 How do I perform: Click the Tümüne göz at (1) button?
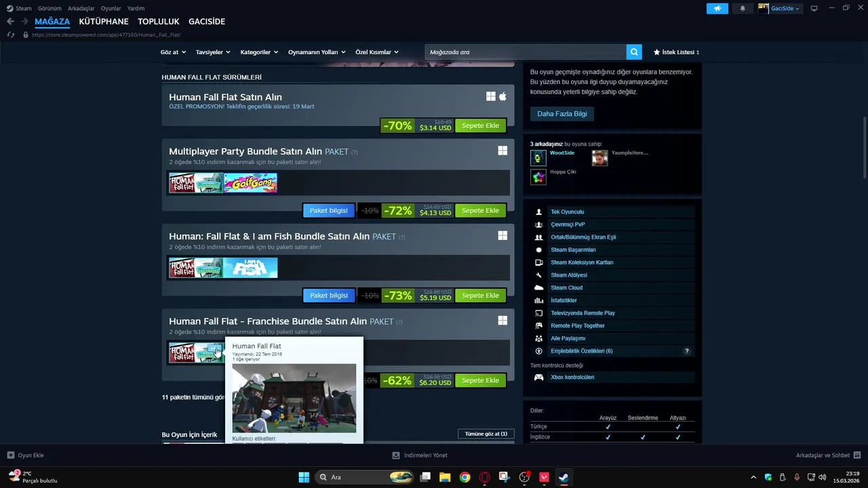coord(486,434)
